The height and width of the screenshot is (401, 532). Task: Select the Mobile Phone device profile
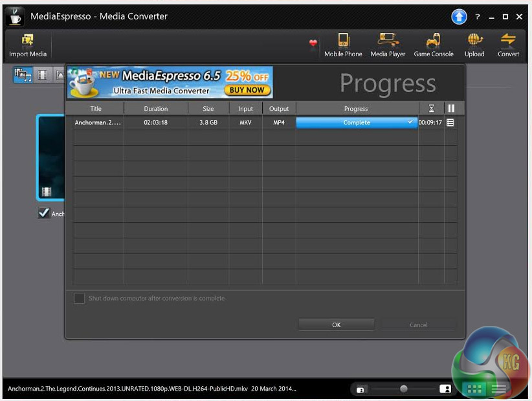343,45
